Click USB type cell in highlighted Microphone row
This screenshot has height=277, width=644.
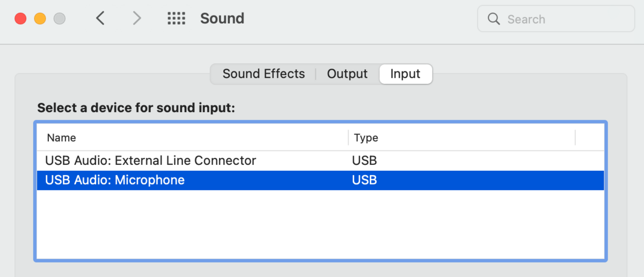click(364, 180)
